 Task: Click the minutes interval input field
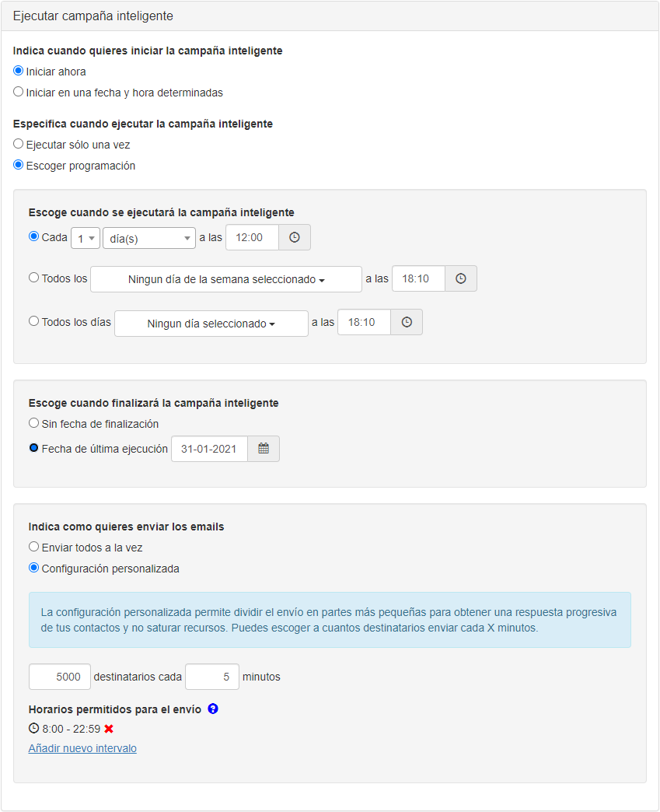coord(212,677)
